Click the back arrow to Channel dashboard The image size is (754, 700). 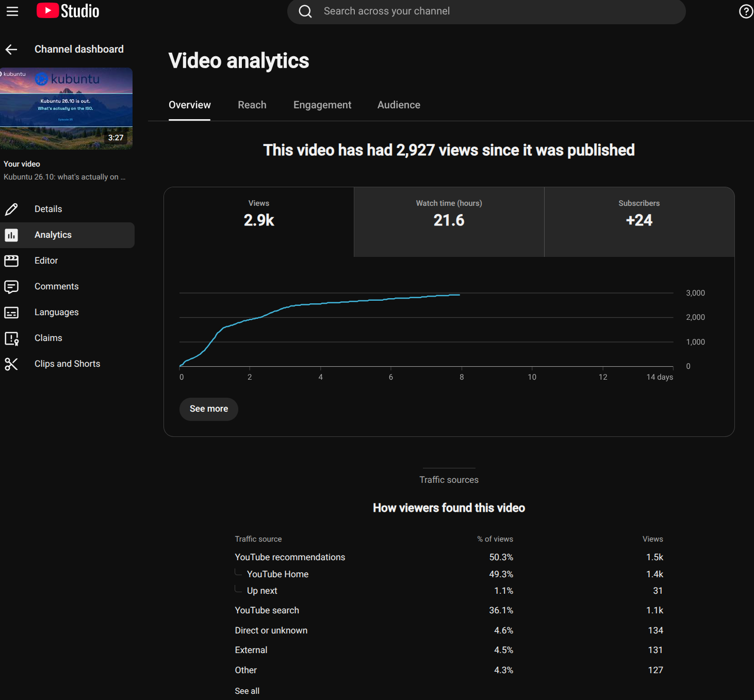click(x=11, y=50)
